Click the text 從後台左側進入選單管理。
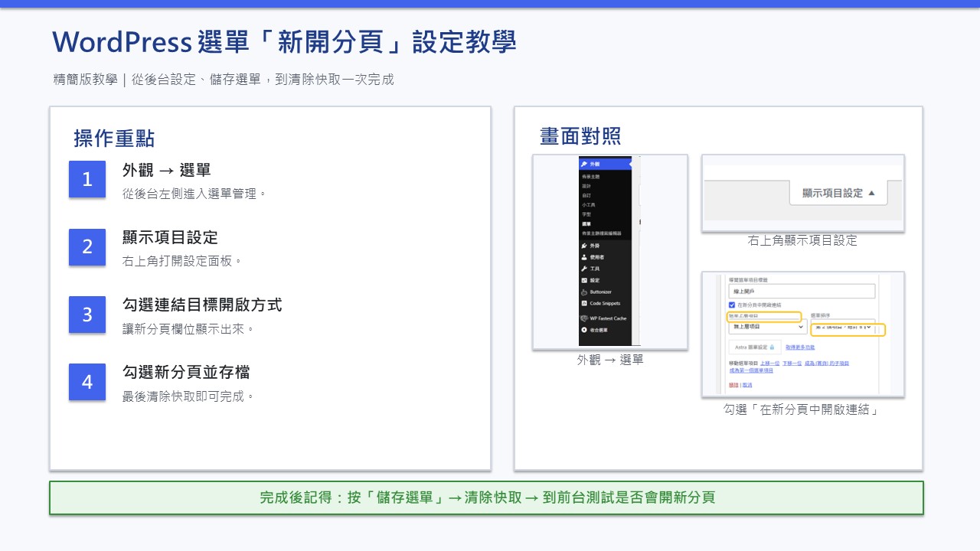 [194, 194]
